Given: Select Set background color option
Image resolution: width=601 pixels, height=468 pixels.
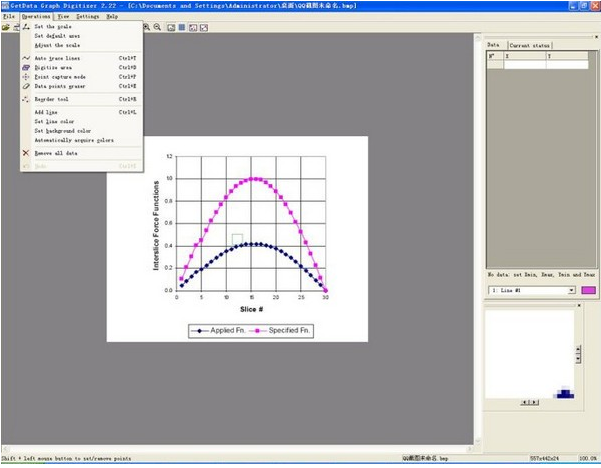Looking at the screenshot, I should coord(62,130).
